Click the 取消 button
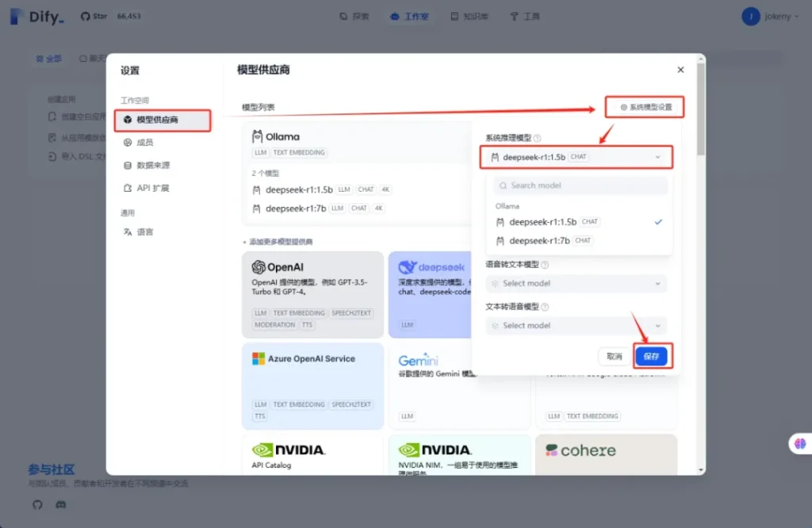Screen dimensions: 812x528 (614, 357)
